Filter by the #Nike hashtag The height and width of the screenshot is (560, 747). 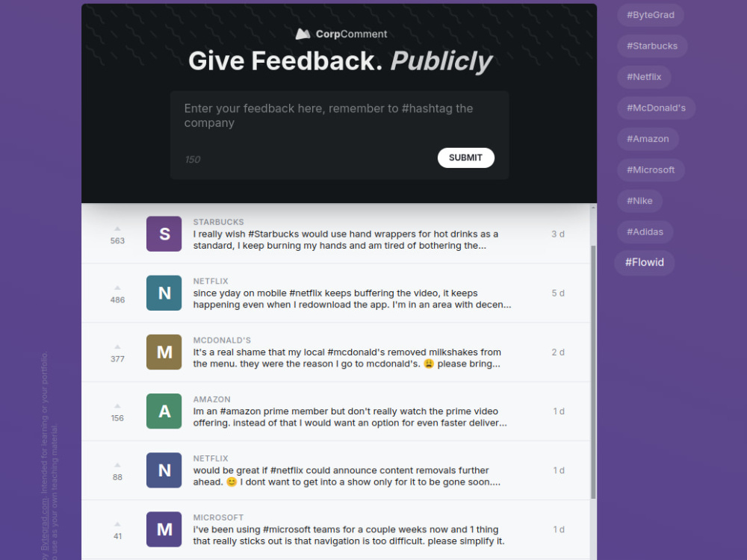point(639,200)
